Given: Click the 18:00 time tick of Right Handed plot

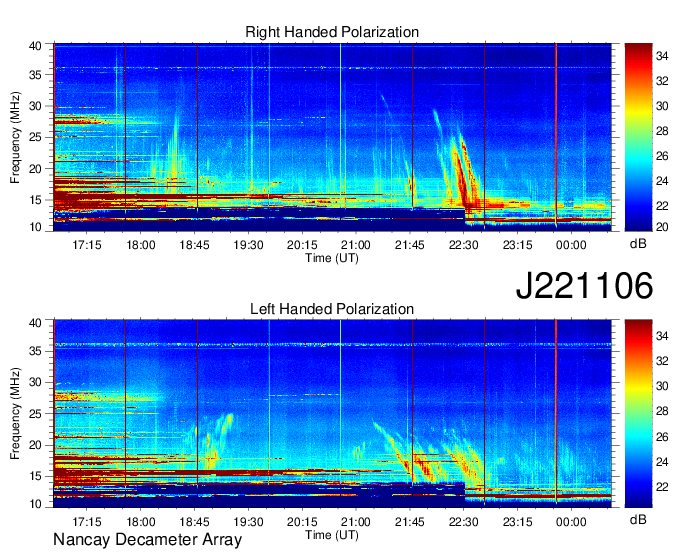Looking at the screenshot, I should coord(141,245).
